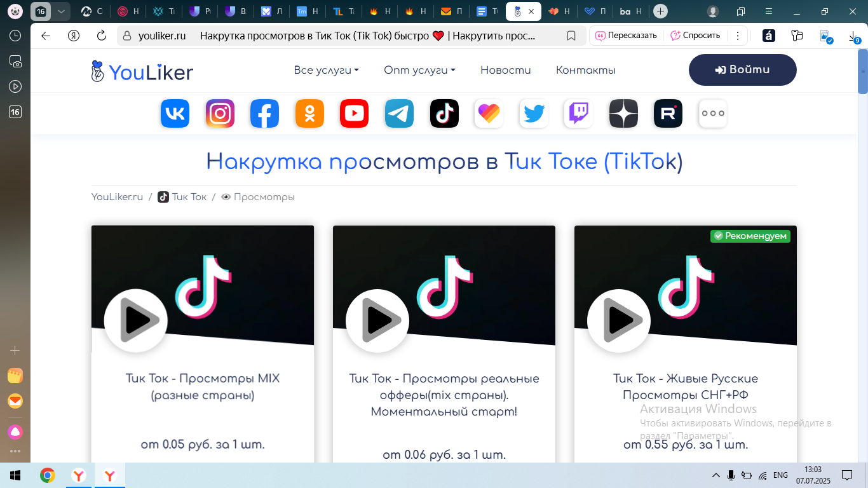
Task: Click the football avatar icon in the top-left corner
Action: [x=15, y=11]
